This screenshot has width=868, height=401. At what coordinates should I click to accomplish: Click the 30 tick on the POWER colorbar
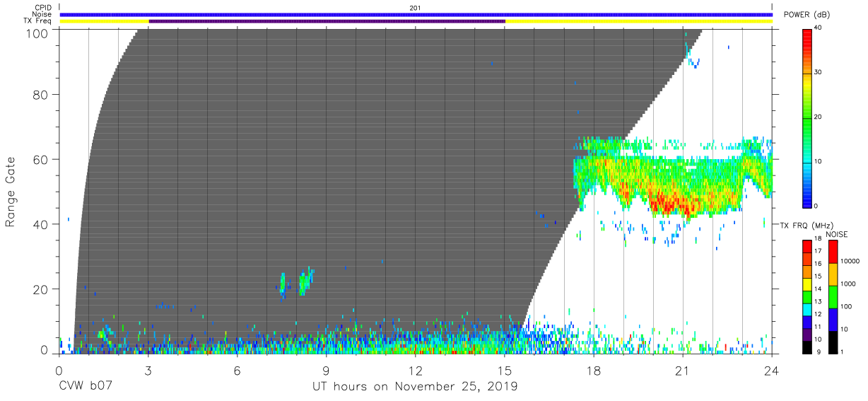819,72
